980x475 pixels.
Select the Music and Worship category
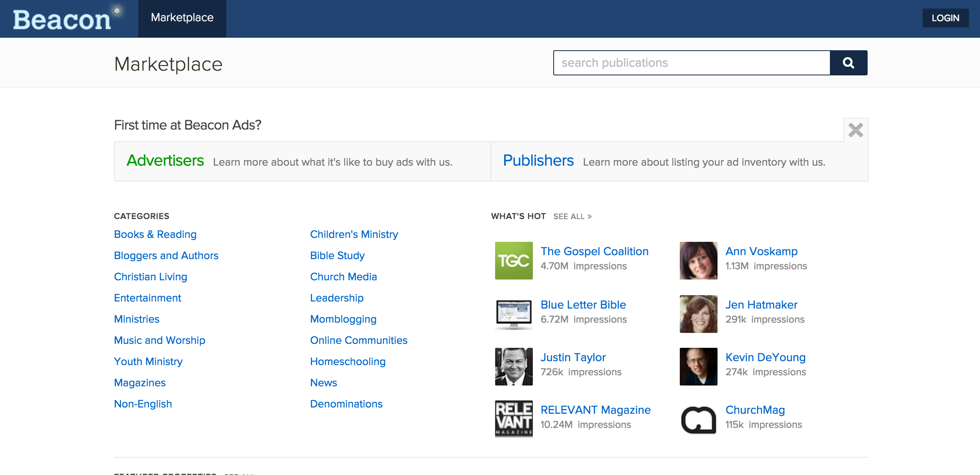160,340
